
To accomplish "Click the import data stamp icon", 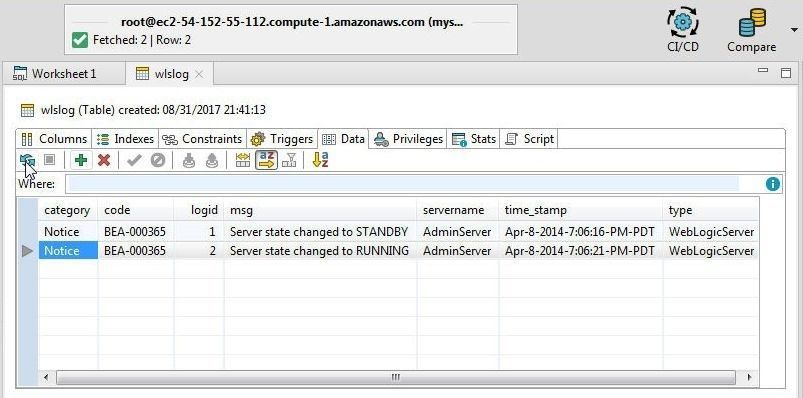I will tap(189, 160).
